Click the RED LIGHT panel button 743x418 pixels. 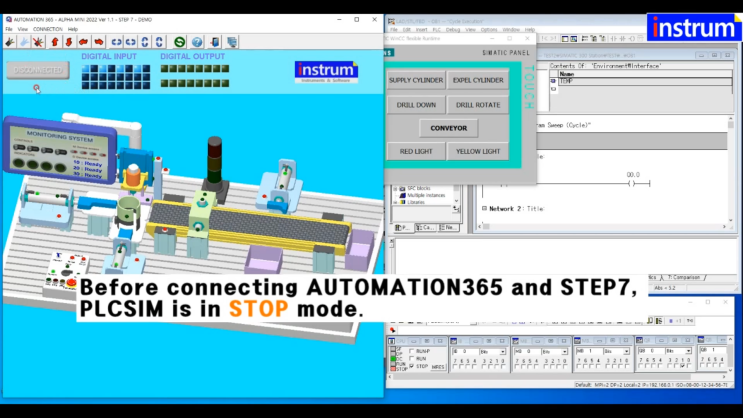tap(416, 151)
